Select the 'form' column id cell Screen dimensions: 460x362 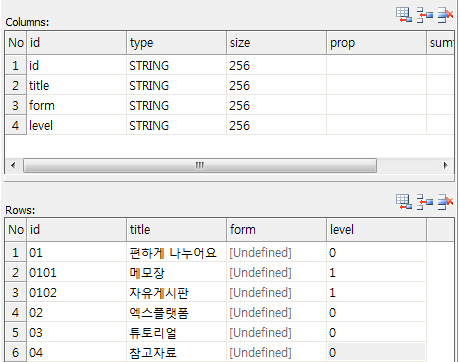click(76, 105)
